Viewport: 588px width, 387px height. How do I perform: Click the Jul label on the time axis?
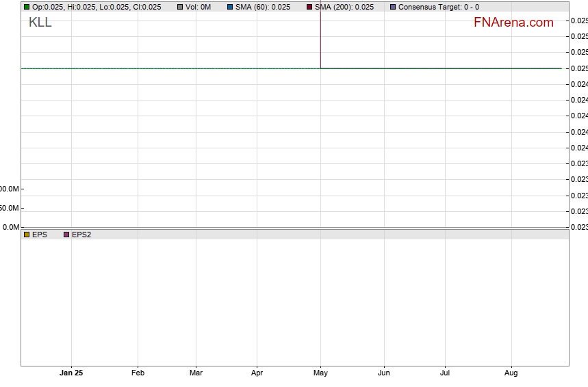pos(445,373)
